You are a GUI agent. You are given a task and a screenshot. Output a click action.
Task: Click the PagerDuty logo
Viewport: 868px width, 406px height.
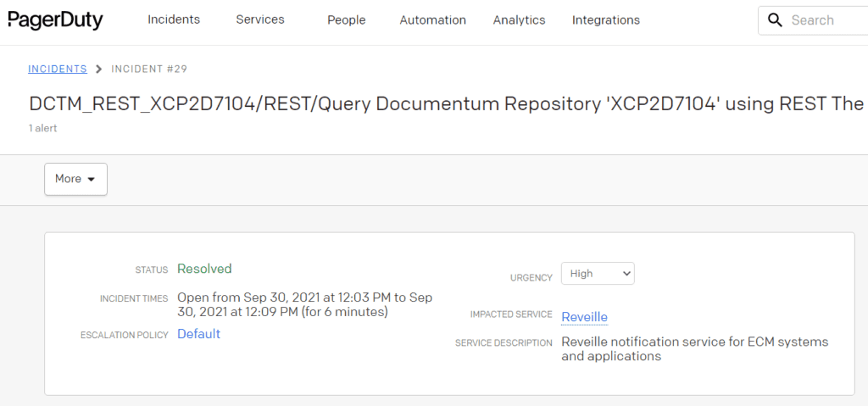tap(55, 20)
